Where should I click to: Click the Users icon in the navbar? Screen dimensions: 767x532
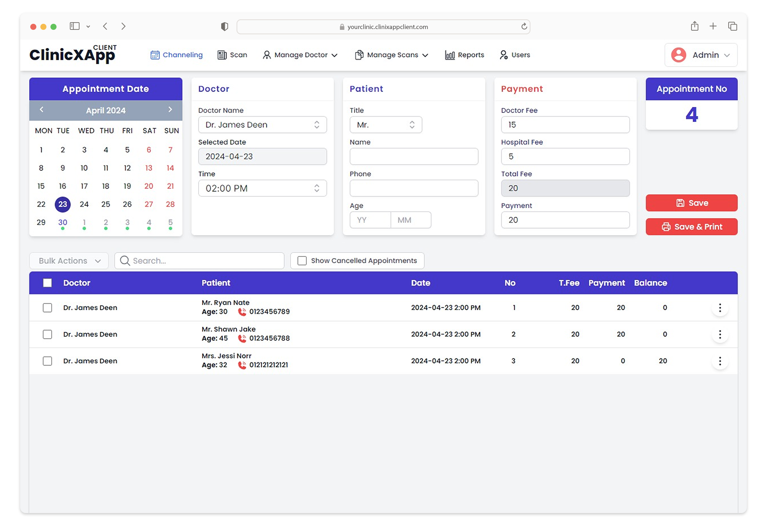pos(503,55)
